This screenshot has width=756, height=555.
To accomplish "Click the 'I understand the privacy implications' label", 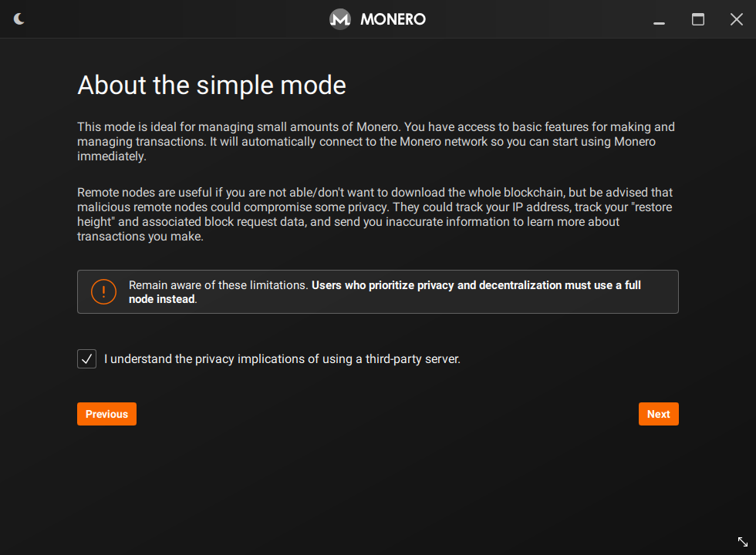I will click(x=282, y=358).
